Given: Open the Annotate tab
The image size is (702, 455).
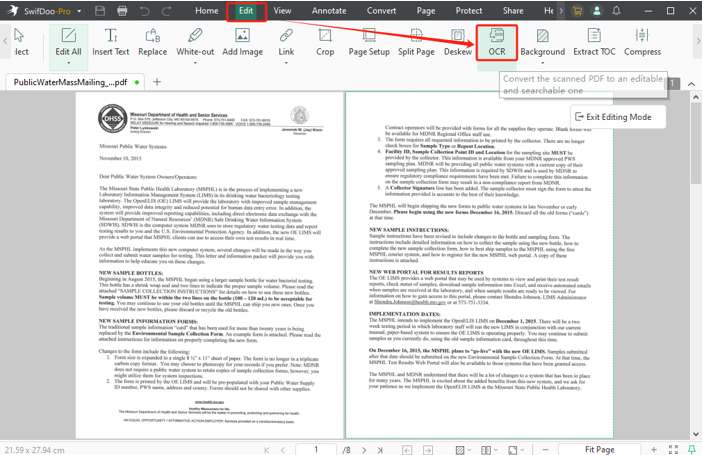Looking at the screenshot, I should 329,11.
